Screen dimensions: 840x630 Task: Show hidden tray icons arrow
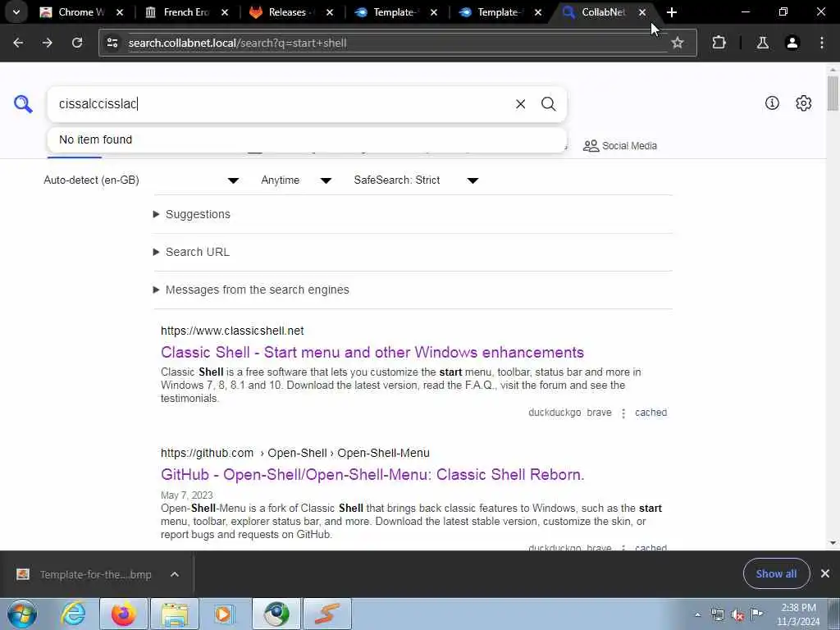pyautogui.click(x=697, y=614)
